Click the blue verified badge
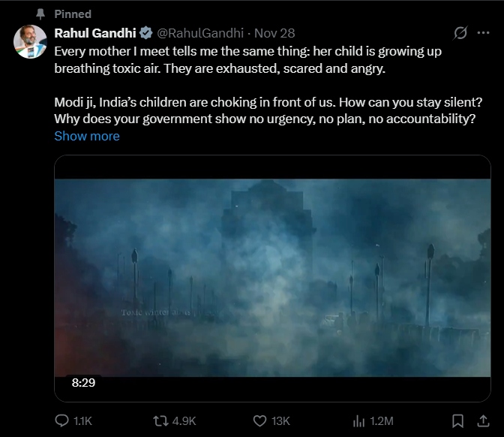This screenshot has width=504, height=437. tap(146, 33)
